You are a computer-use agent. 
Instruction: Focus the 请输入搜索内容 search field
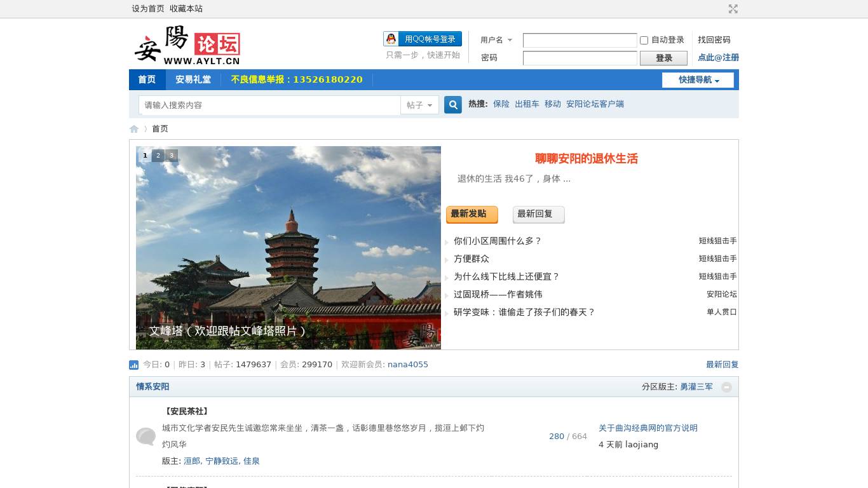pos(269,105)
